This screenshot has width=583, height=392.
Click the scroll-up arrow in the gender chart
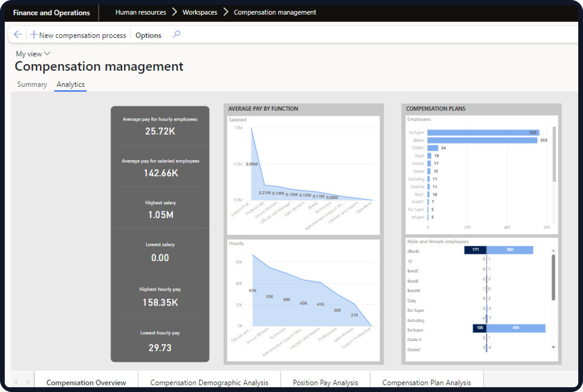(553, 251)
